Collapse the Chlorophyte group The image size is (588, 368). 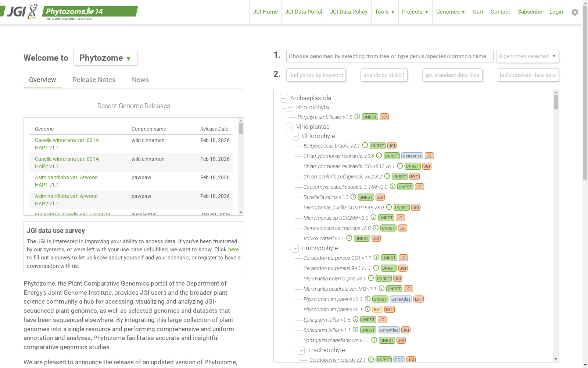(295, 136)
